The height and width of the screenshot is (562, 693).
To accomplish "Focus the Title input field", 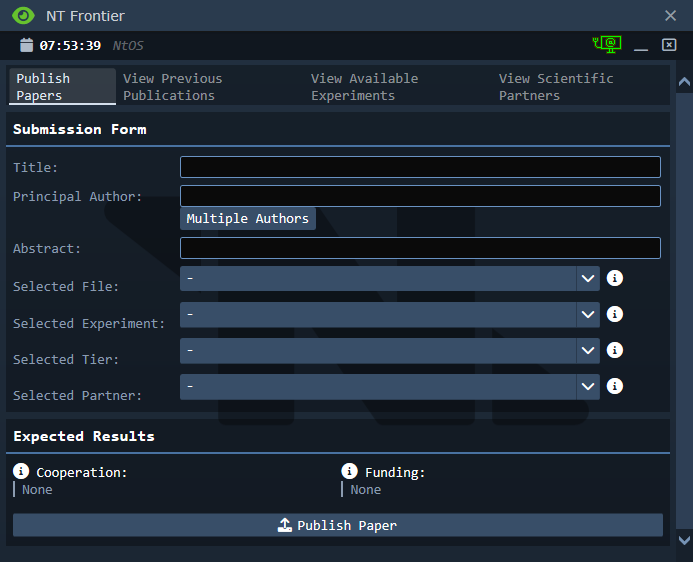I will click(420, 167).
